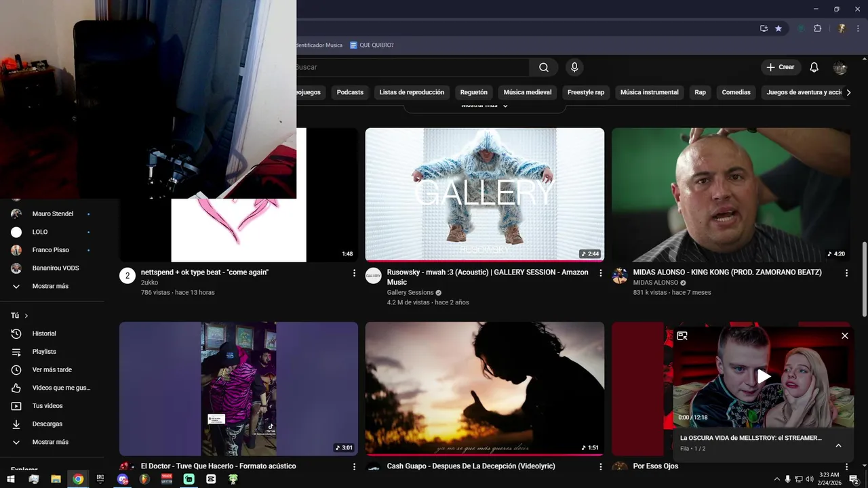
Task: Open the Crear upload menu
Action: click(781, 67)
